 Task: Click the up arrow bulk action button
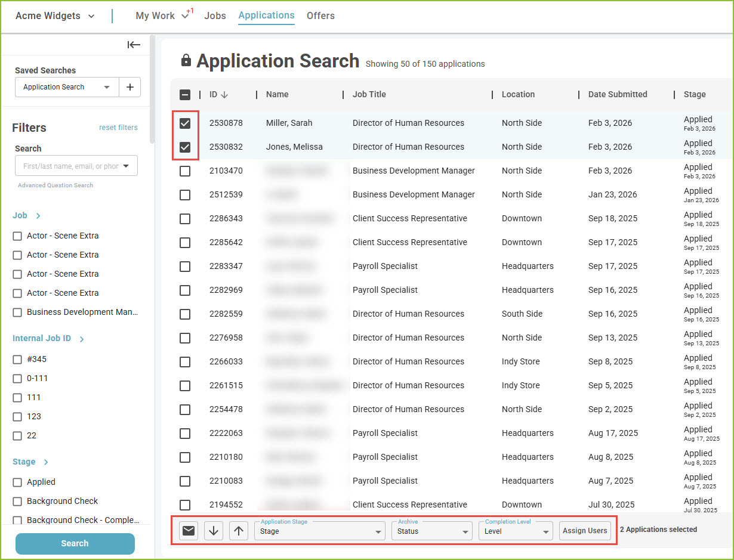point(239,531)
